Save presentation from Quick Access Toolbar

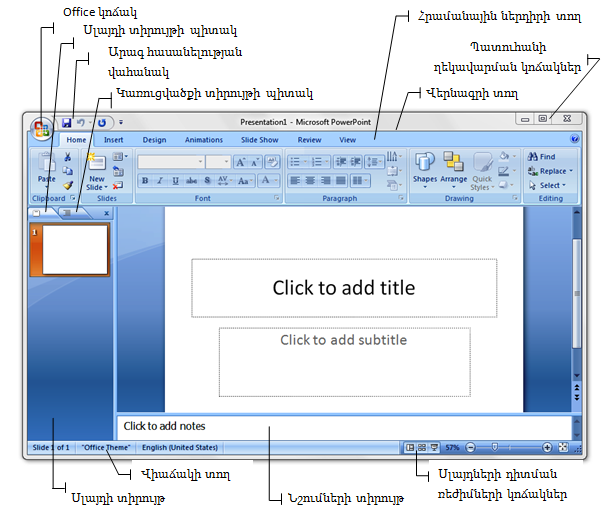point(66,123)
